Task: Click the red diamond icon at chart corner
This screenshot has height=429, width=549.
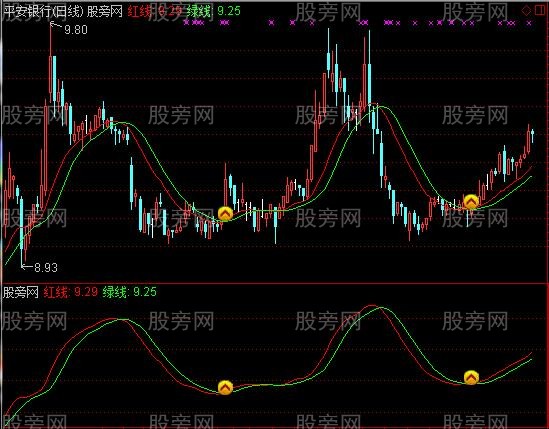Action: pyautogui.click(x=526, y=11)
